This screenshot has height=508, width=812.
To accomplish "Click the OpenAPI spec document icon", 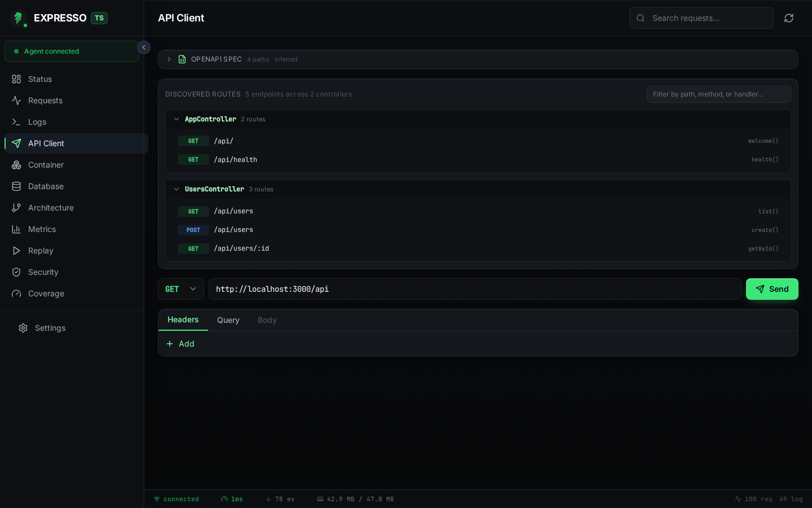I will (x=182, y=59).
